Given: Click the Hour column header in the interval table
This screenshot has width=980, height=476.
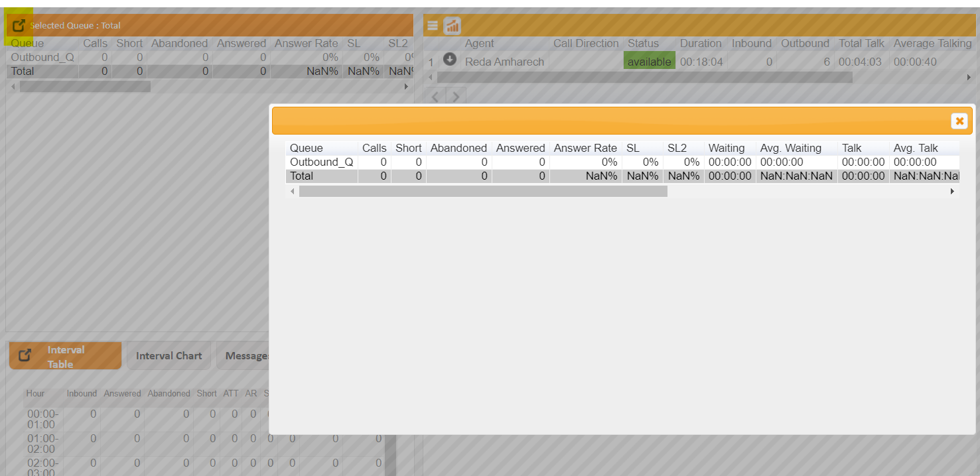Looking at the screenshot, I should click(x=35, y=393).
